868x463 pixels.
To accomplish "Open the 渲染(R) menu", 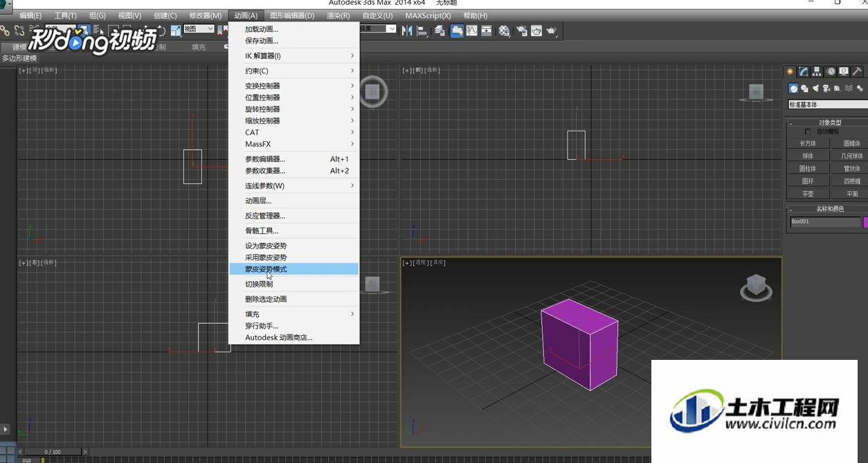I will (x=338, y=15).
